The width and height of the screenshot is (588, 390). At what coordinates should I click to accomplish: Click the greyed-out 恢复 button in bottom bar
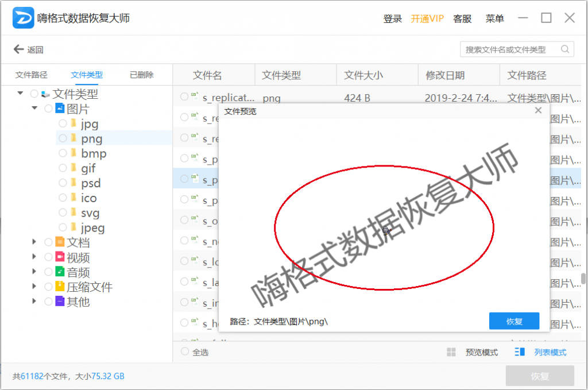(540, 376)
